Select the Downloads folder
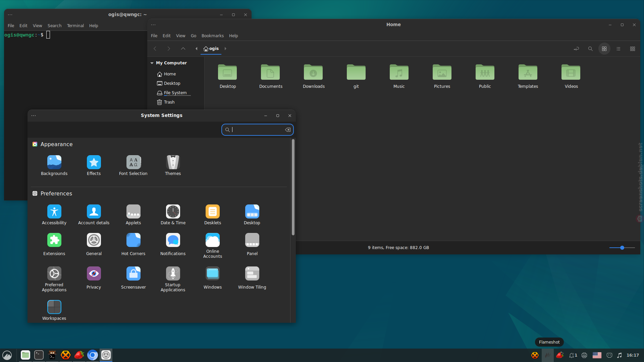 314,76
